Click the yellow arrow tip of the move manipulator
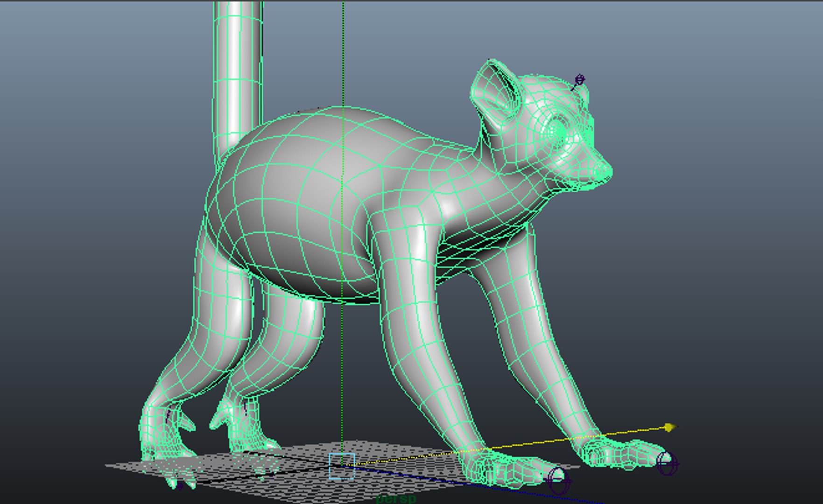 (670, 427)
